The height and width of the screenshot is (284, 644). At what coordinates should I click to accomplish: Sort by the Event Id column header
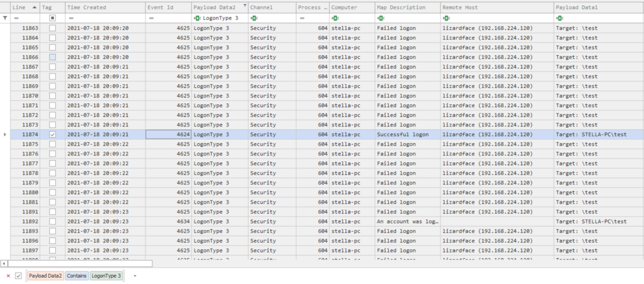click(168, 7)
